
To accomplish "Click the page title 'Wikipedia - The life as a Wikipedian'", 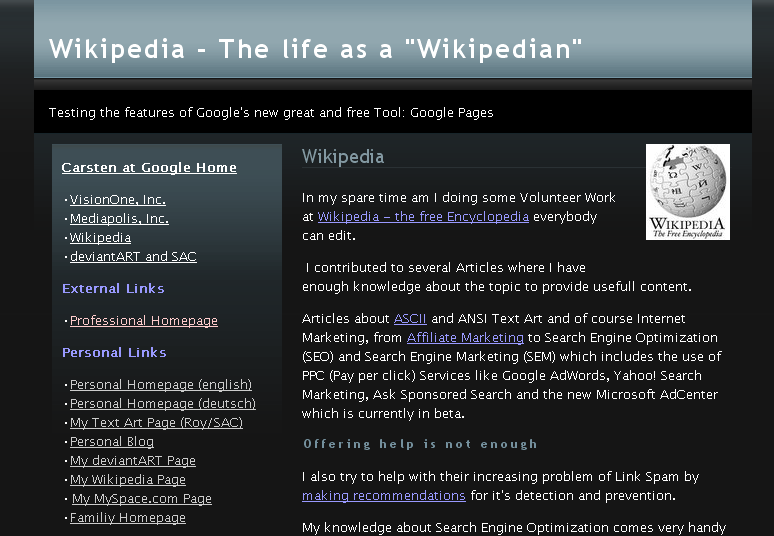I will tap(315, 49).
